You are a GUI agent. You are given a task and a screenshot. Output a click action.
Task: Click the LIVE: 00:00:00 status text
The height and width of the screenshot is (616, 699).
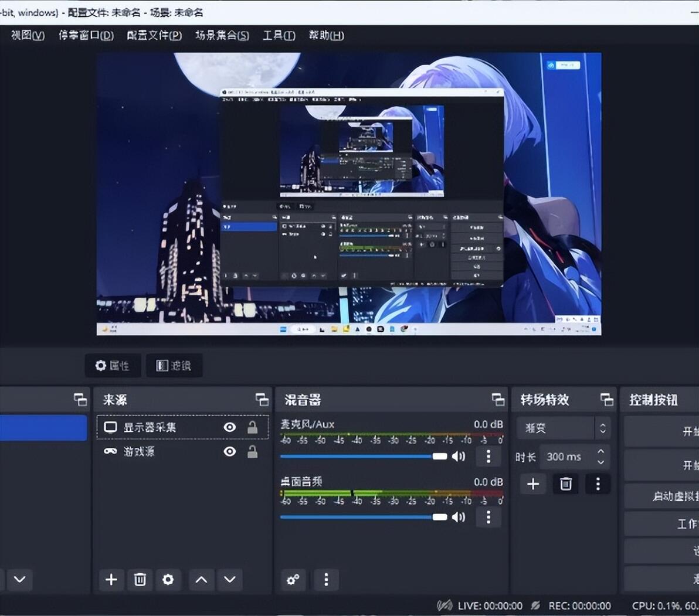pyautogui.click(x=490, y=606)
